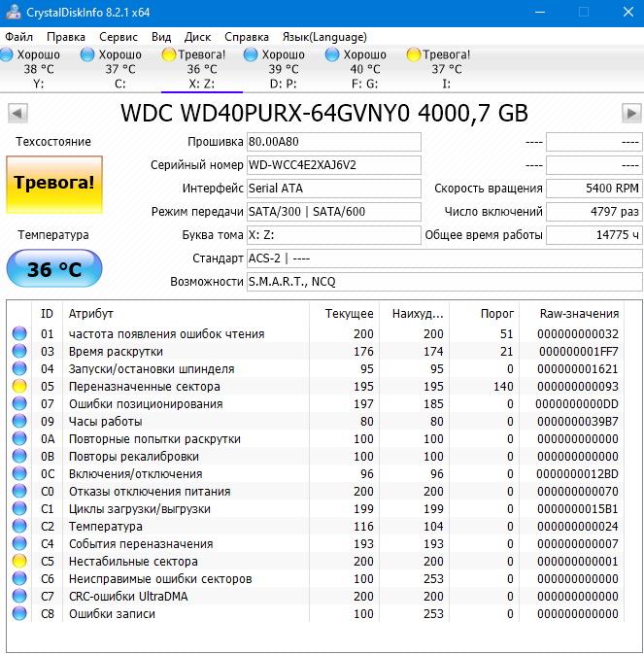Click the next disk arrow icon
Viewport: 644px width, 655px height.
(631, 113)
